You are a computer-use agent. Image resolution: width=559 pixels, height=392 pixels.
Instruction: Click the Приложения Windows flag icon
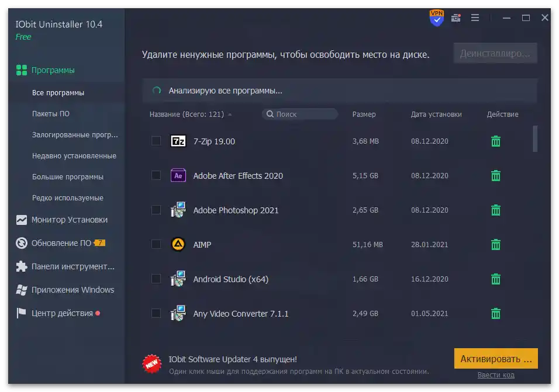tap(22, 290)
